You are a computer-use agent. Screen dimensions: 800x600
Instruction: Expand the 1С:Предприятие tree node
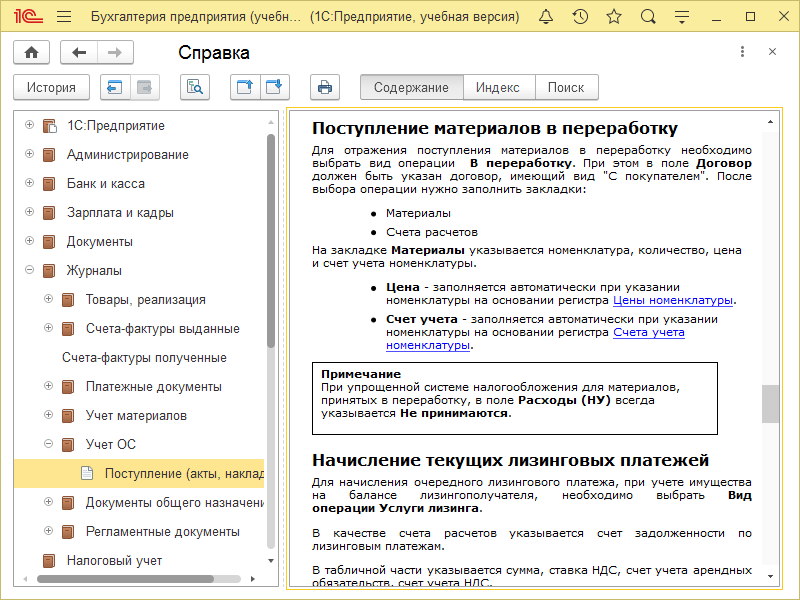[x=30, y=124]
